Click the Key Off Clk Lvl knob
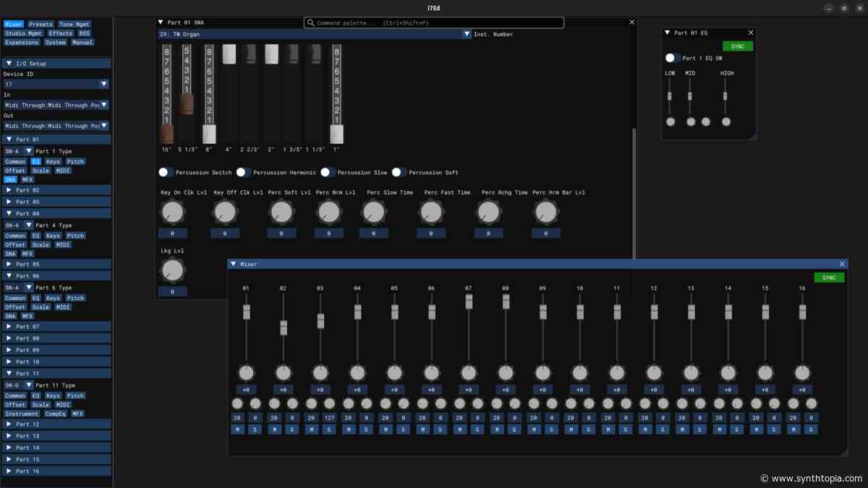The image size is (868, 488). (225, 212)
